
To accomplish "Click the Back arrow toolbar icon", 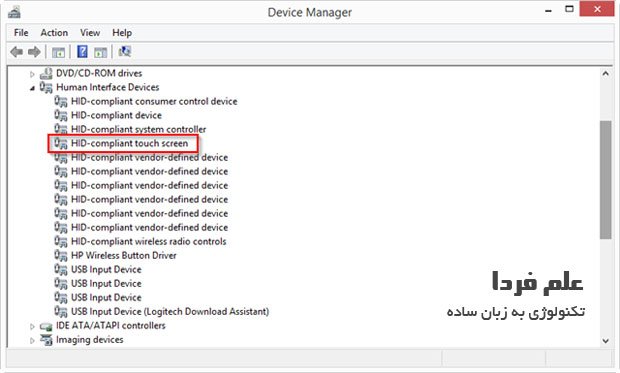I will click(17, 51).
